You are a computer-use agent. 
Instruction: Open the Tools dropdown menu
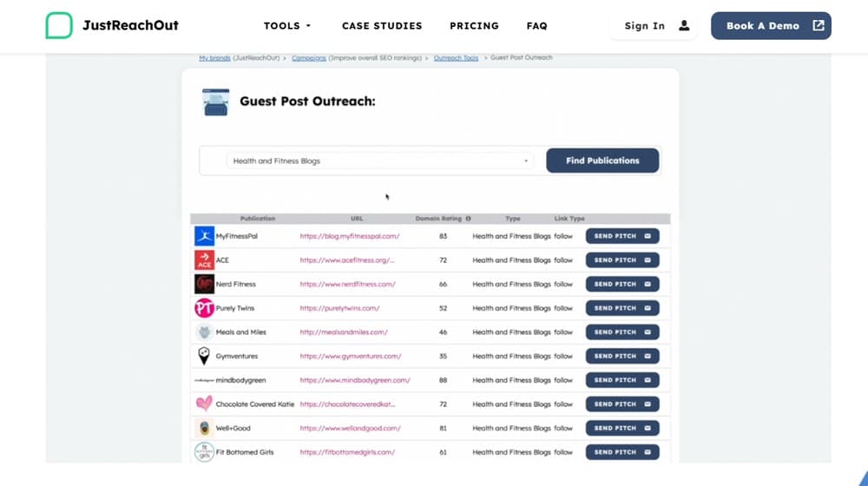click(x=287, y=26)
